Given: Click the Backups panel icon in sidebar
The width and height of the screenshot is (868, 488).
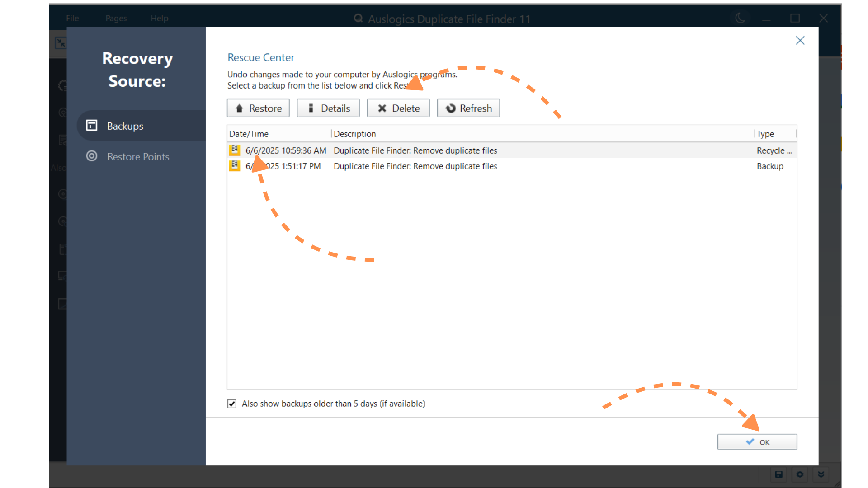Looking at the screenshot, I should tap(92, 126).
